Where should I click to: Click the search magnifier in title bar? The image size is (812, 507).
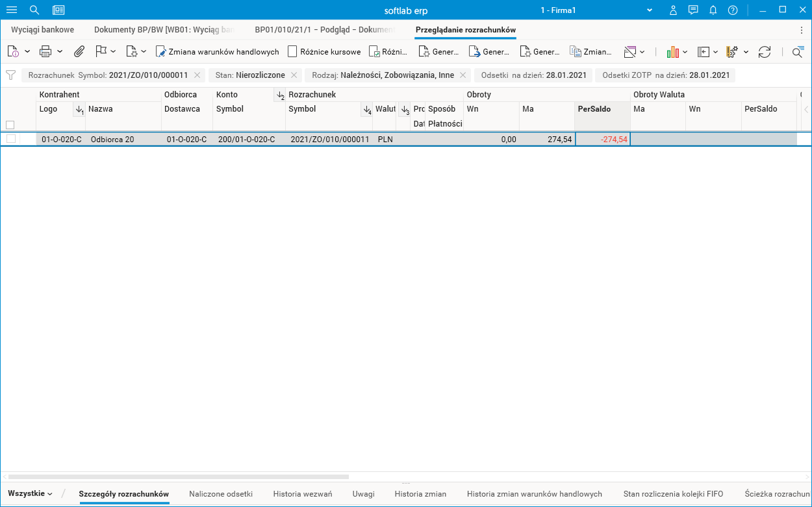point(34,10)
